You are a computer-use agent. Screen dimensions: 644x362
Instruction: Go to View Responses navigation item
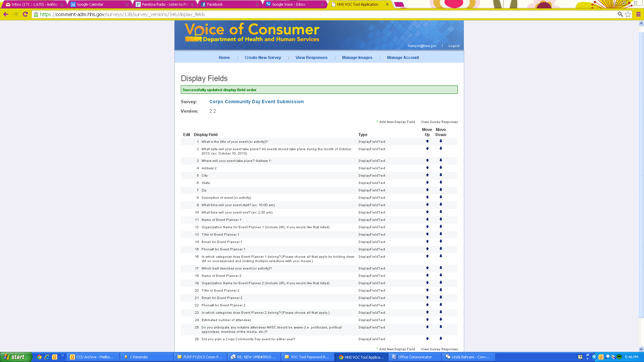pos(311,58)
